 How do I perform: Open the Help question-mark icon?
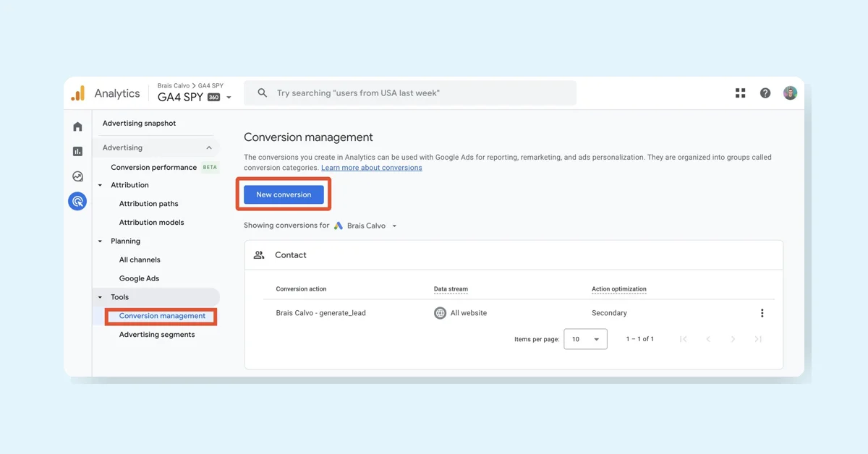765,93
